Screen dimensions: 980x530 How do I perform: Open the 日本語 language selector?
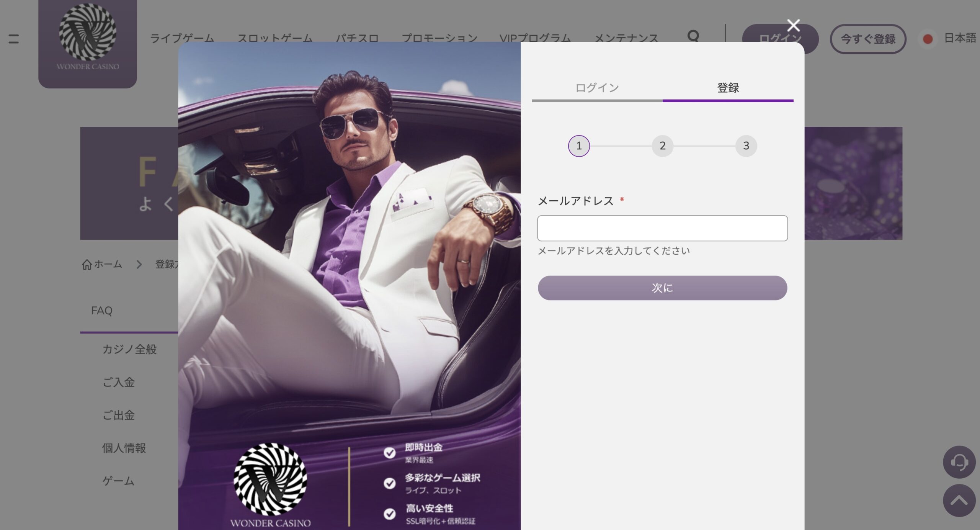[x=960, y=38]
